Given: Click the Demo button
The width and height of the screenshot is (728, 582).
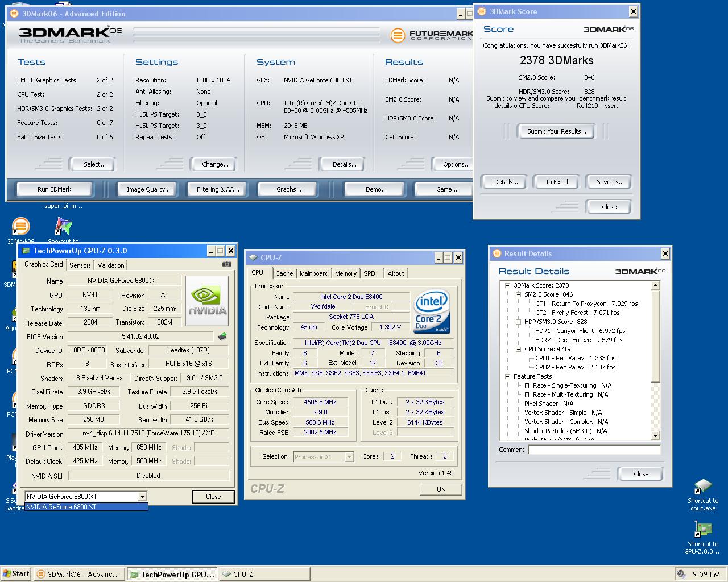Looking at the screenshot, I should [376, 189].
